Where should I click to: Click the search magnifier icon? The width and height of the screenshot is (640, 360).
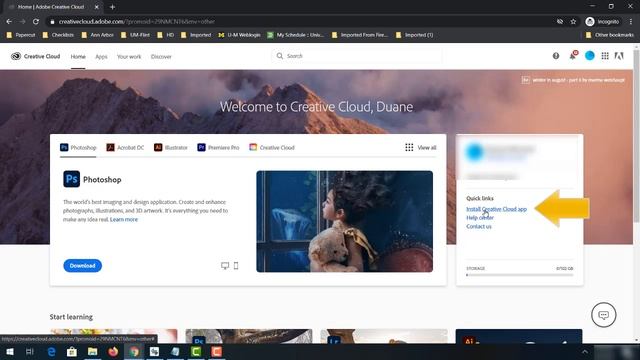(280, 56)
